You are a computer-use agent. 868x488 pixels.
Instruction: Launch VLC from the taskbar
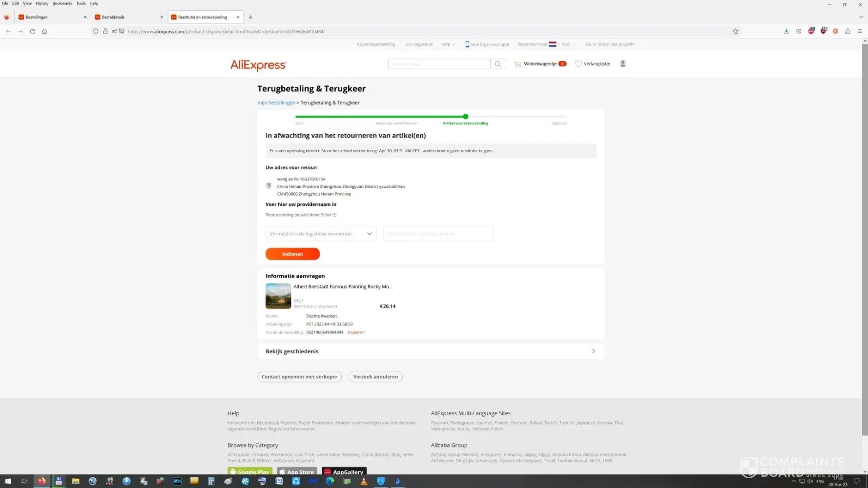[364, 481]
